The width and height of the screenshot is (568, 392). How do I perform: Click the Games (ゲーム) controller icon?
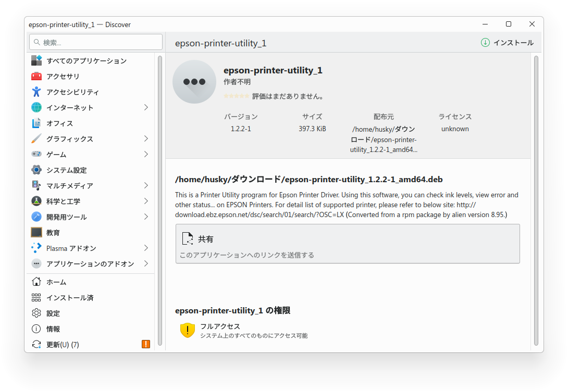point(36,154)
